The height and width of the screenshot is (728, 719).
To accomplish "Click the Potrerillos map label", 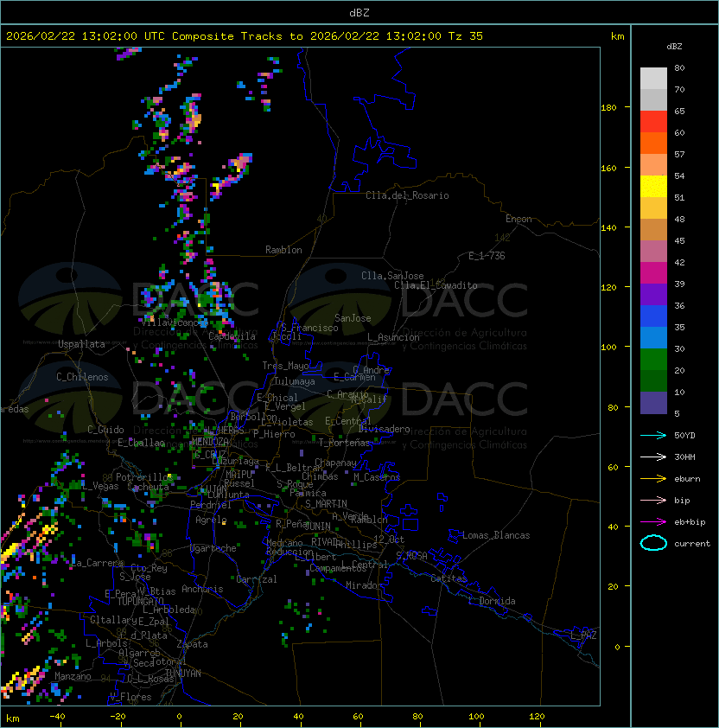I will pyautogui.click(x=144, y=476).
